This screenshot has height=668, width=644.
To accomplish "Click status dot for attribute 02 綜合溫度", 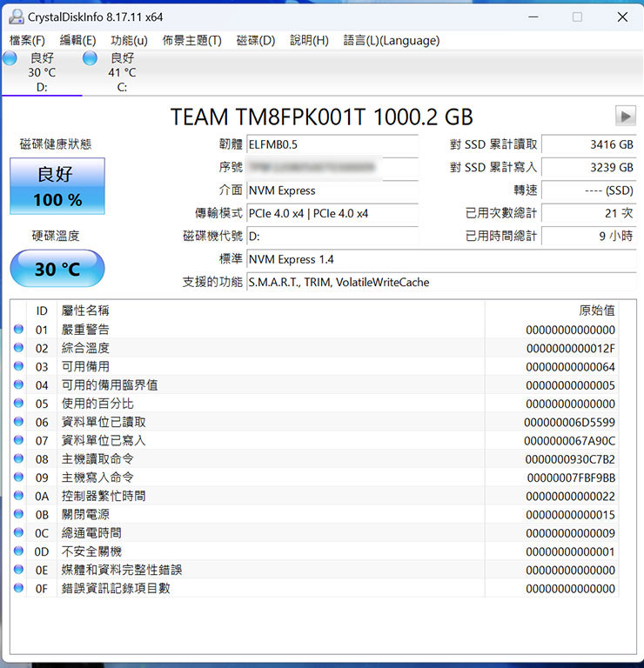I will tap(18, 348).
